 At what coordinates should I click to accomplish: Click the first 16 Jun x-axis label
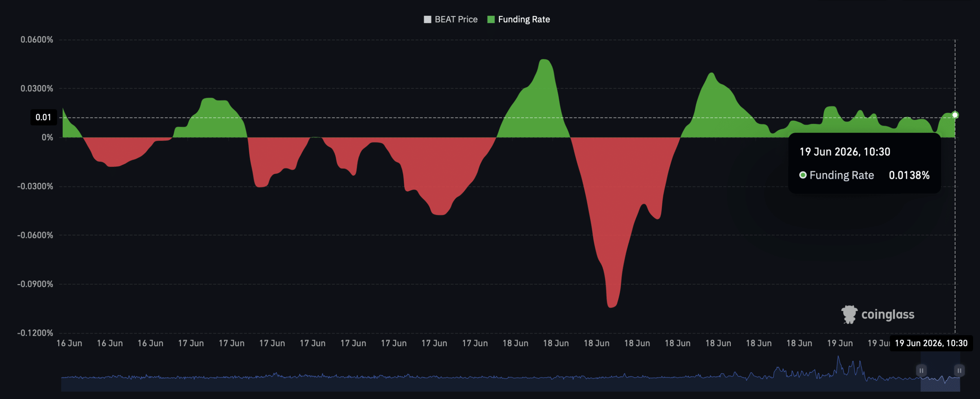click(x=69, y=343)
